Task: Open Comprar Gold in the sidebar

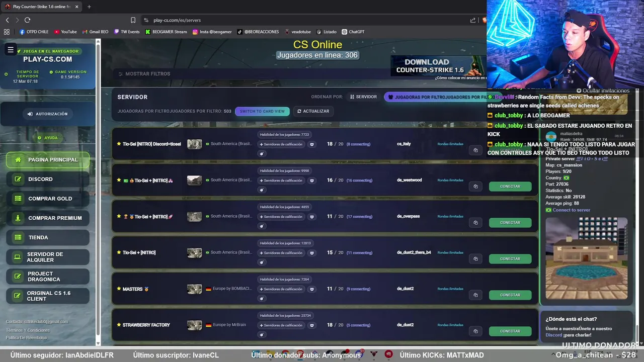Action: (48, 199)
